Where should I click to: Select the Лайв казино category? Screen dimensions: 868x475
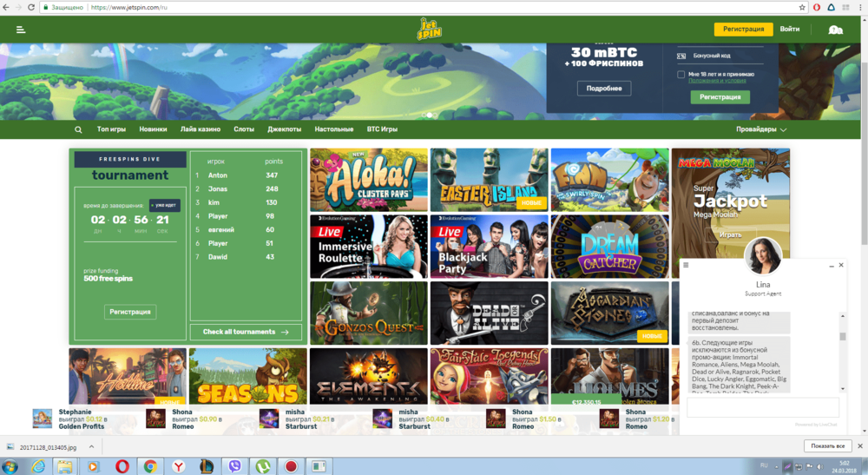[201, 129]
